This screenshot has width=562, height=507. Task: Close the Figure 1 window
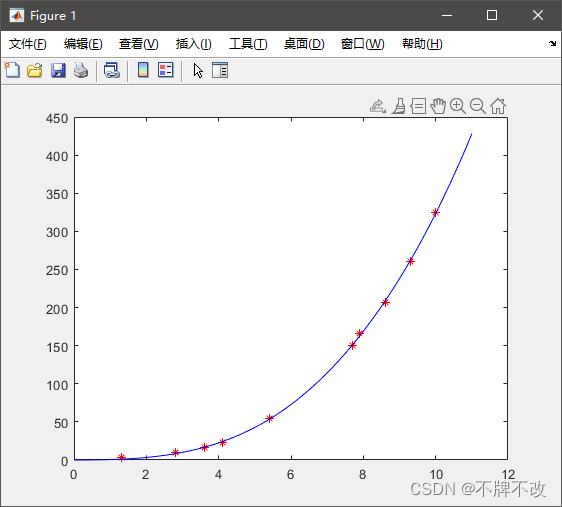click(538, 15)
